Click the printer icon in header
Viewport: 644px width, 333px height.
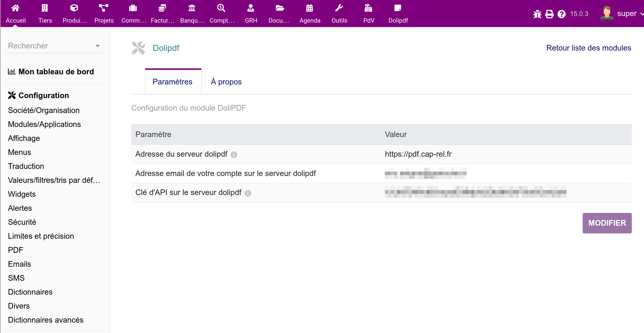pos(549,14)
